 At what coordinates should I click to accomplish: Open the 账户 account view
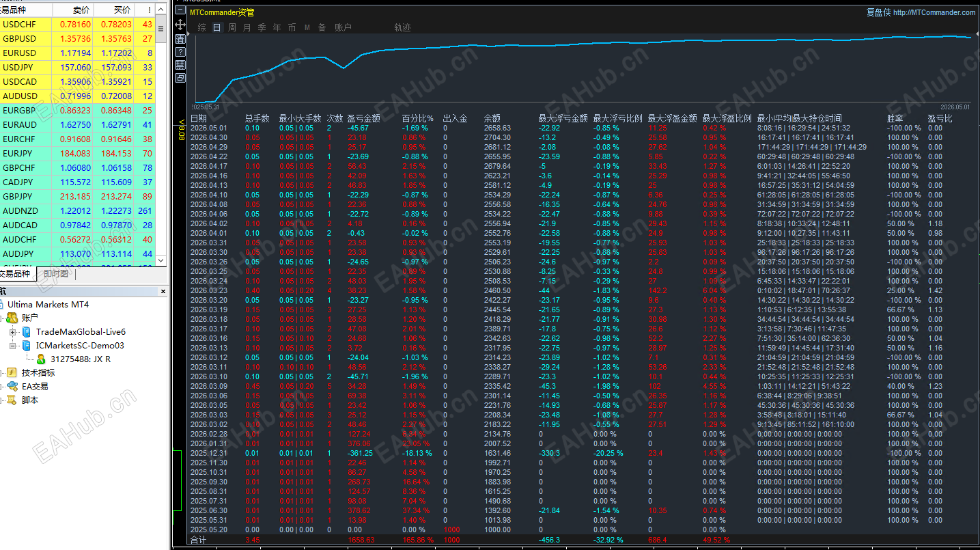(x=343, y=27)
